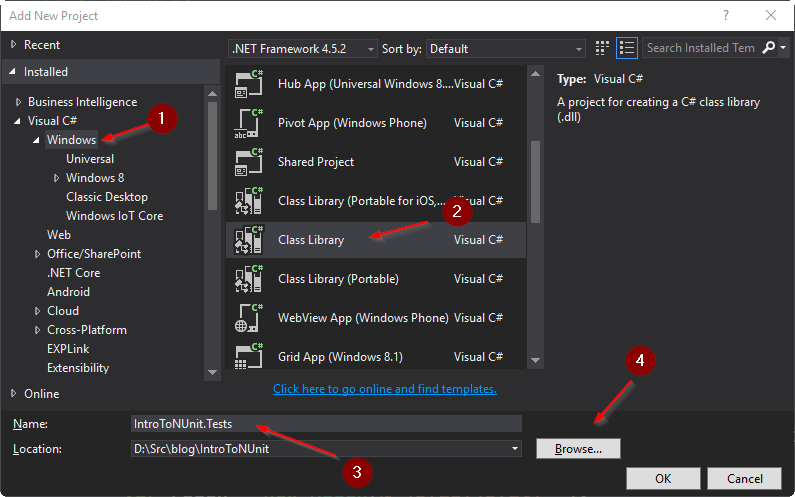Click the Shared Project template icon
Image resolution: width=795 pixels, height=497 pixels.
point(248,162)
